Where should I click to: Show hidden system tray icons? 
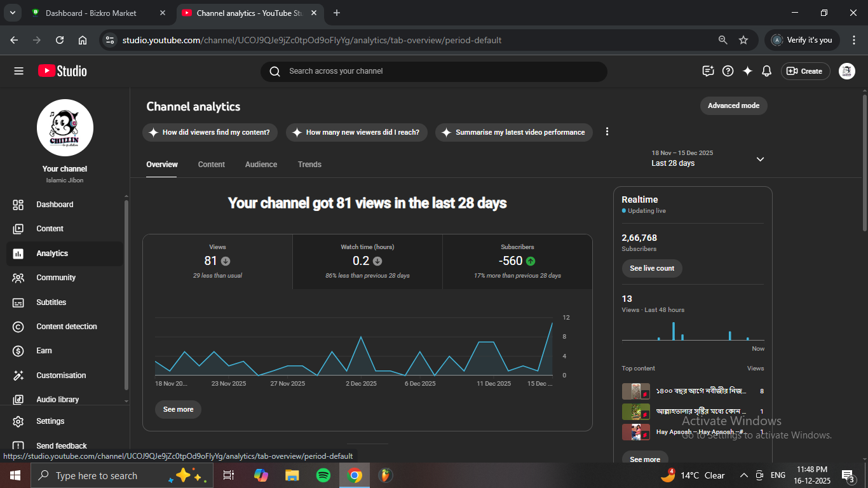pyautogui.click(x=743, y=475)
